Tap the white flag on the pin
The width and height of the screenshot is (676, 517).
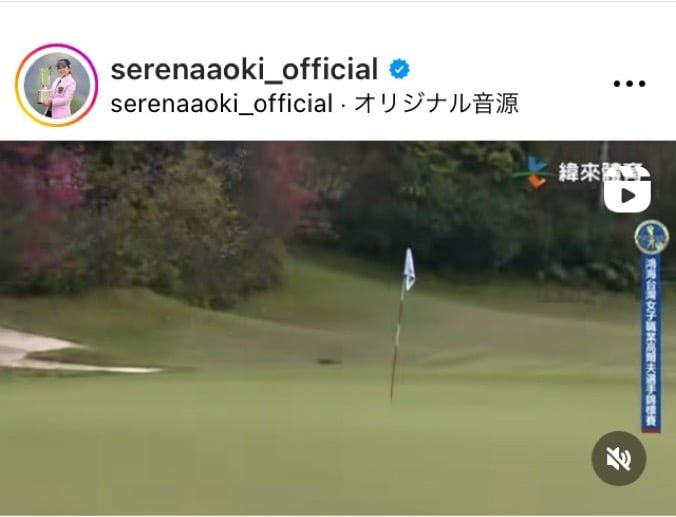tap(409, 268)
